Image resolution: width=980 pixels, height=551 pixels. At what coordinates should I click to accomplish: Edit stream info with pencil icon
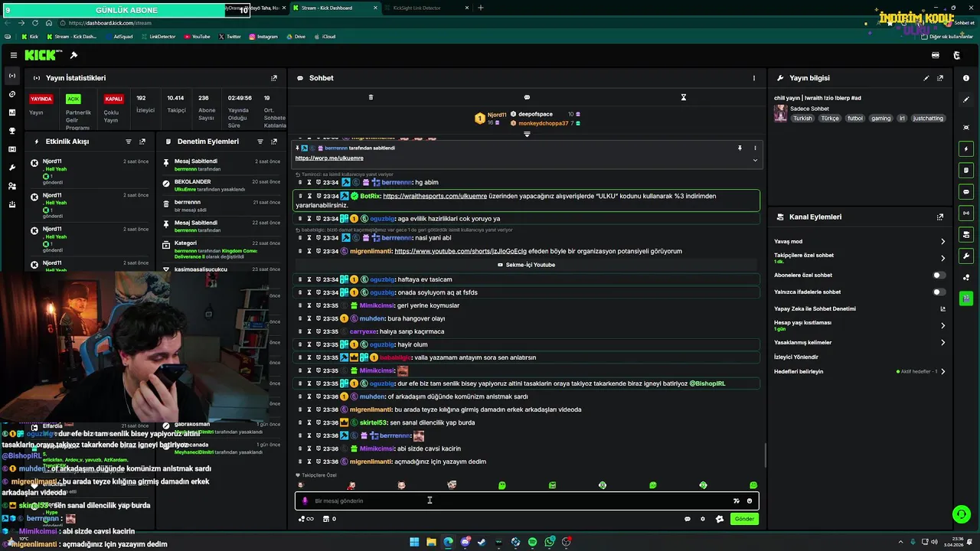coord(926,78)
